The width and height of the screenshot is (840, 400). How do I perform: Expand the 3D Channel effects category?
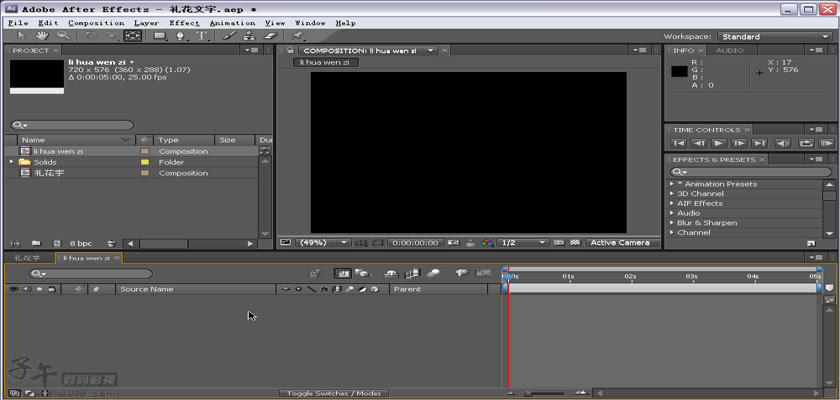pyautogui.click(x=672, y=193)
